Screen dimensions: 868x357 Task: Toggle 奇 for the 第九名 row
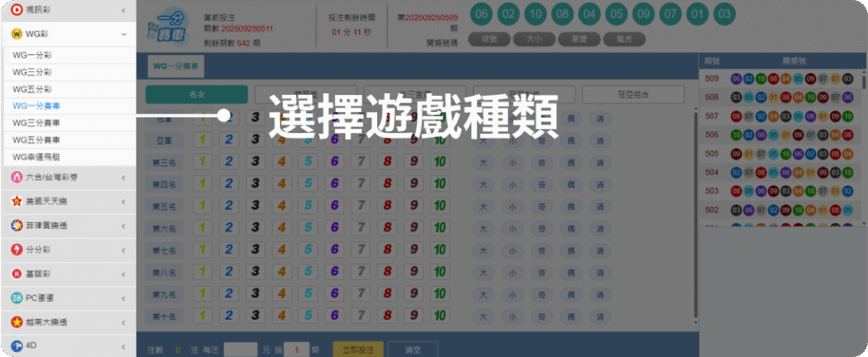pos(542,294)
